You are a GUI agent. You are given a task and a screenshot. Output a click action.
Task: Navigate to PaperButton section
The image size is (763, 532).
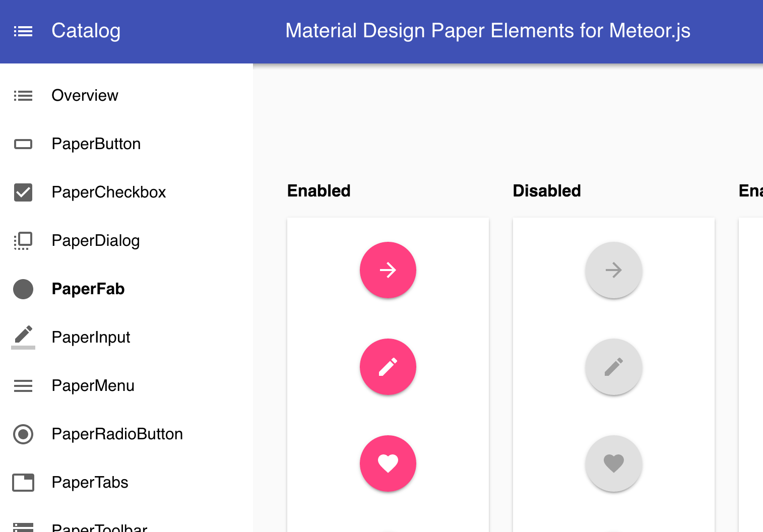(96, 144)
